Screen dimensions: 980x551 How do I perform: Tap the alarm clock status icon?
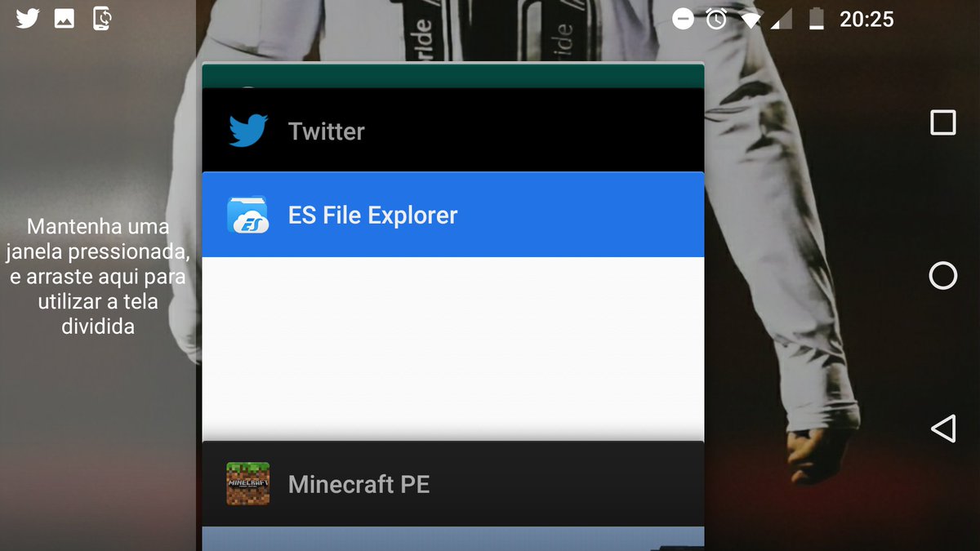716,19
